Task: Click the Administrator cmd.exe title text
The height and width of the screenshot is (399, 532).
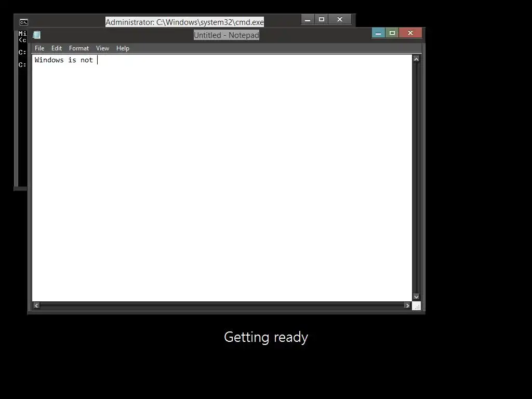Action: click(x=184, y=22)
